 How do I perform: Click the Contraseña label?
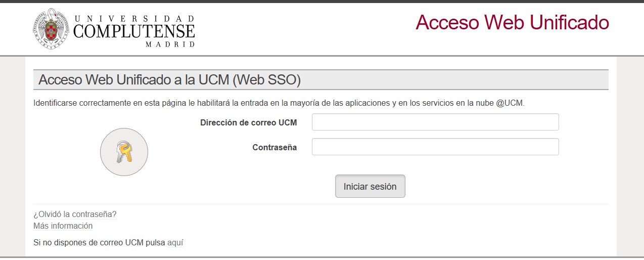[274, 148]
